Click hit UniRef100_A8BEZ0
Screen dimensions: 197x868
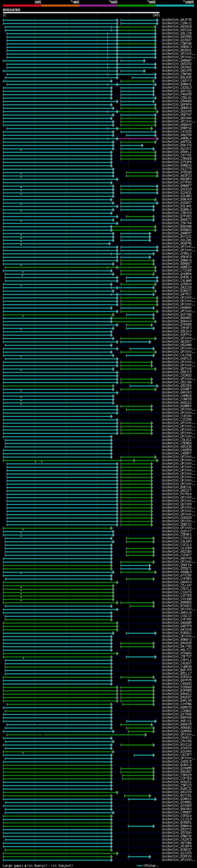[x=177, y=267]
